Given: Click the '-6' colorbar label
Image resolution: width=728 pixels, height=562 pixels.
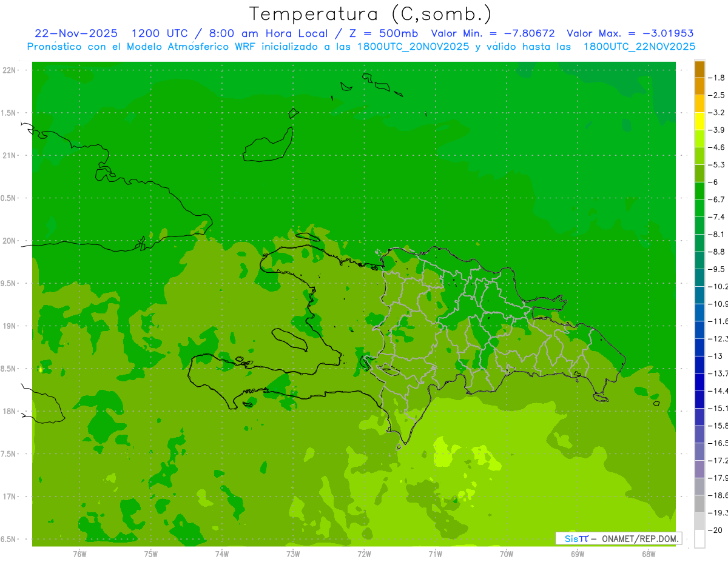Looking at the screenshot, I should click(715, 182).
